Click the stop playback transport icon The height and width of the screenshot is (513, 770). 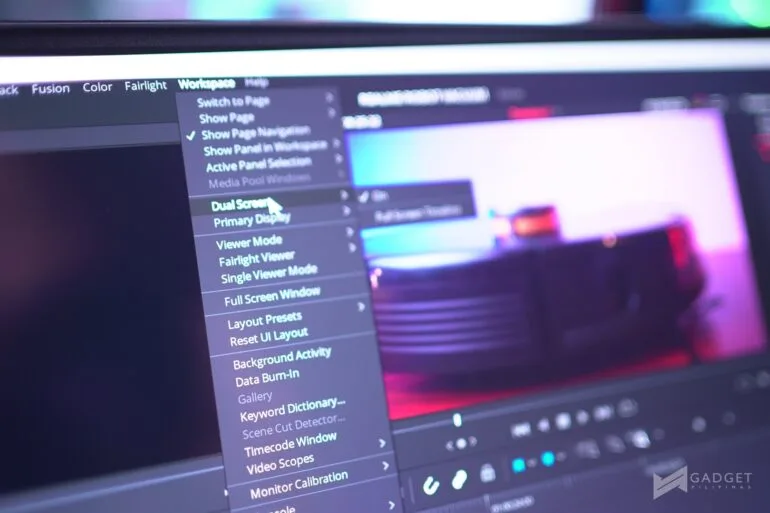(x=563, y=420)
